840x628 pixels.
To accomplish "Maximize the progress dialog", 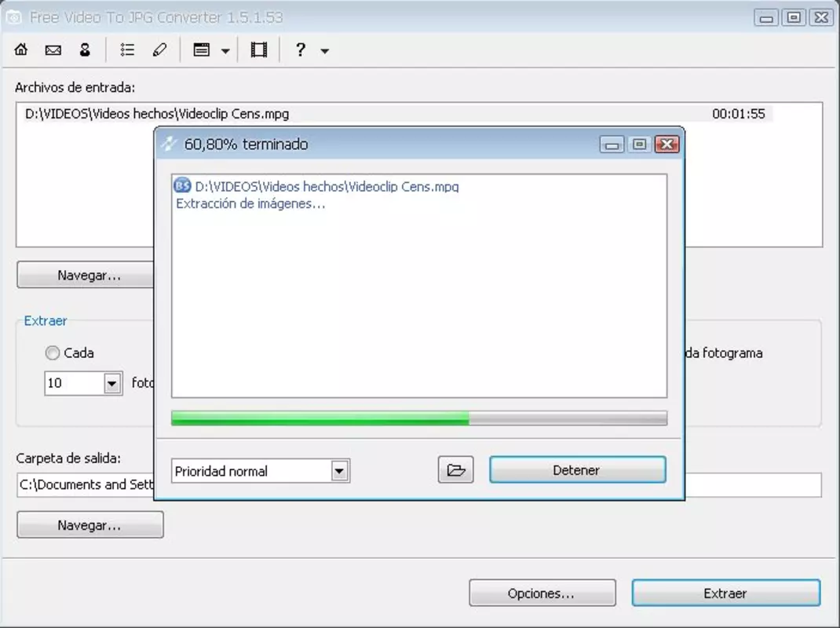I will (x=639, y=144).
